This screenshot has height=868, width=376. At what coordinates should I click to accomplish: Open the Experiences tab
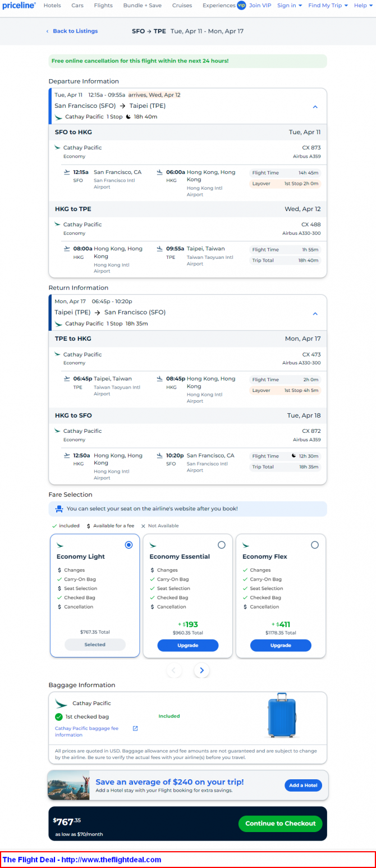(219, 5)
